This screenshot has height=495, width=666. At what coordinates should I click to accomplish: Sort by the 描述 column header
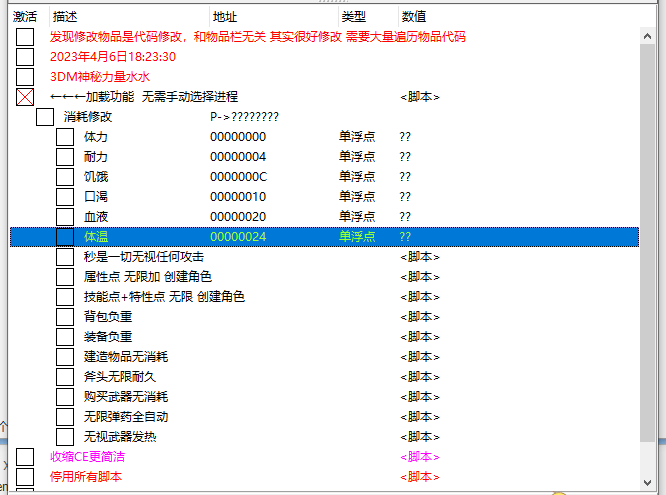[65, 17]
